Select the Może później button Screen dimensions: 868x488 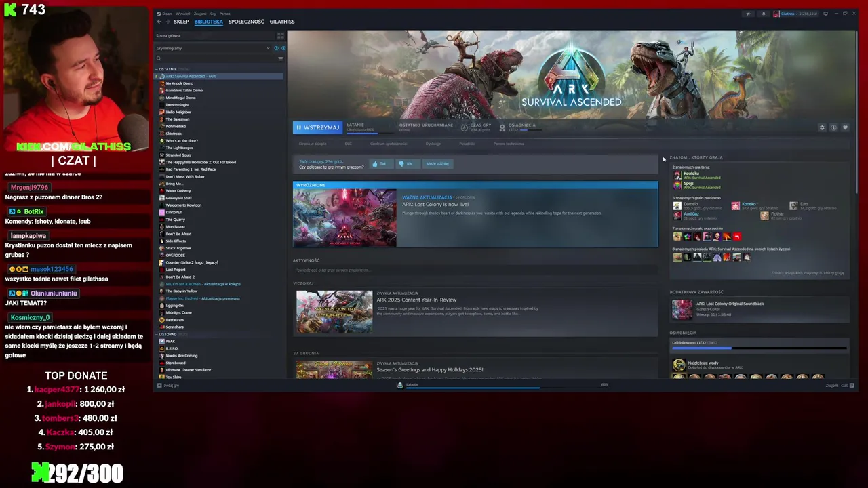[437, 163]
